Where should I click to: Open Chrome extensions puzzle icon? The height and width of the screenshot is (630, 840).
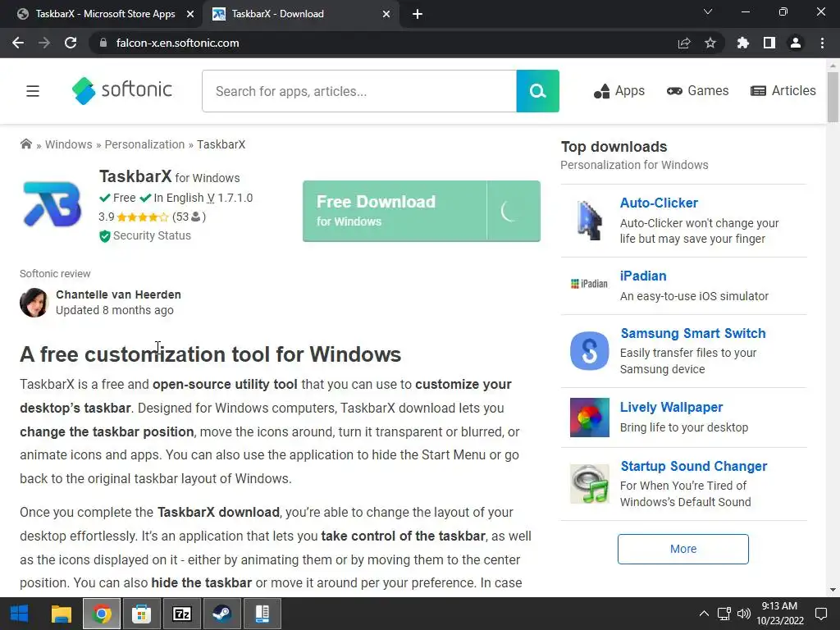(x=743, y=43)
